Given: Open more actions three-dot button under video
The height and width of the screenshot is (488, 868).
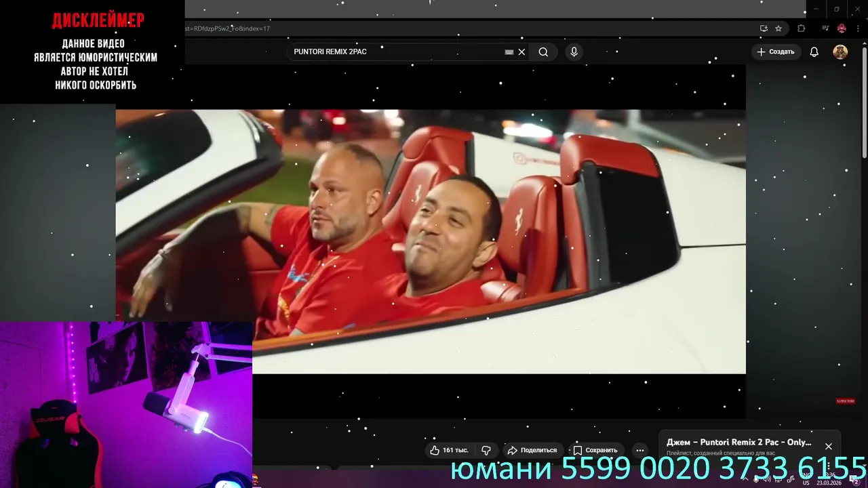Looking at the screenshot, I should (639, 450).
